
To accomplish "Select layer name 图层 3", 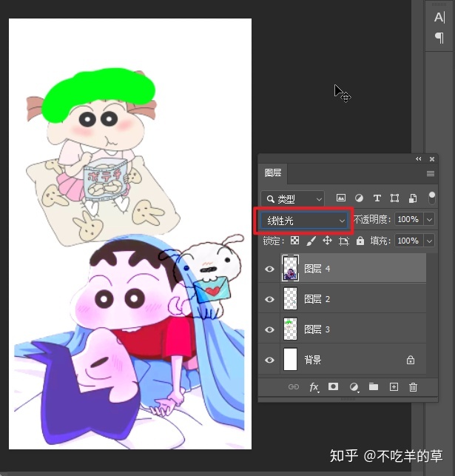I will pyautogui.click(x=317, y=329).
